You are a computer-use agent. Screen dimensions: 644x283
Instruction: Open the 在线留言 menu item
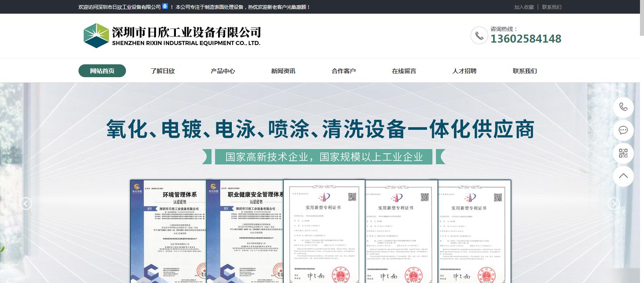(x=404, y=71)
